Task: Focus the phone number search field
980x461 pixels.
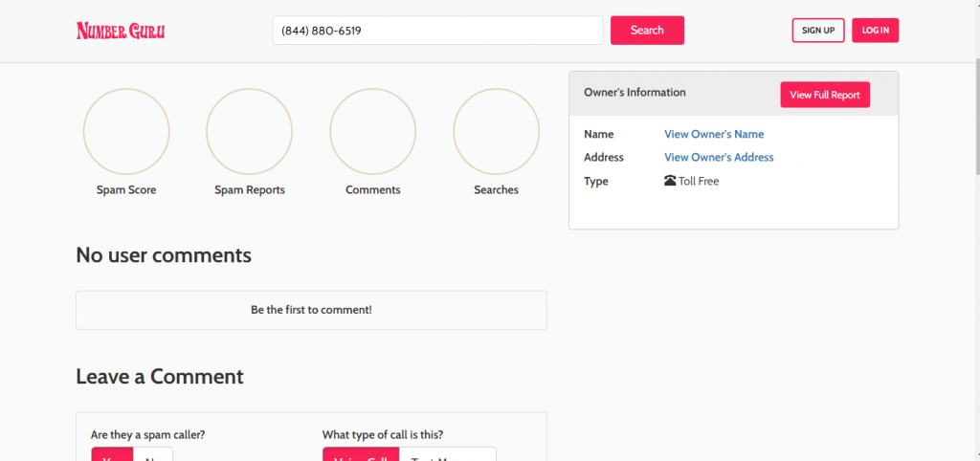Action: [x=437, y=31]
